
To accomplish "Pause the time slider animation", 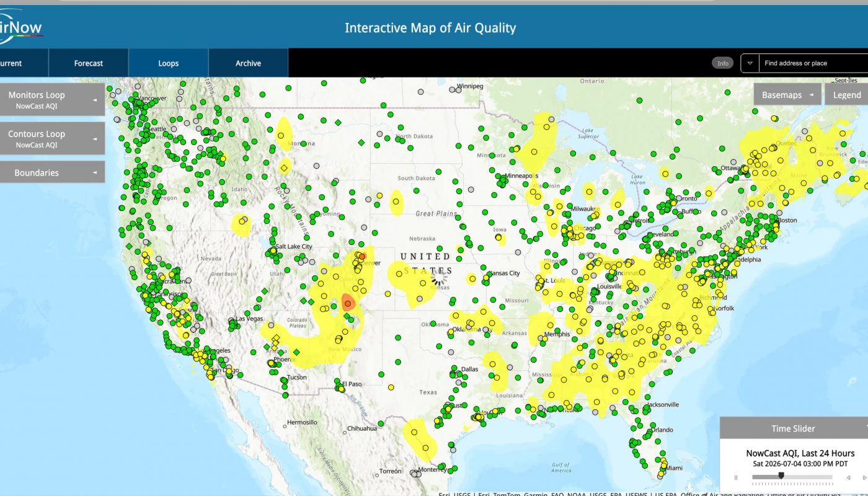I will pos(736,477).
